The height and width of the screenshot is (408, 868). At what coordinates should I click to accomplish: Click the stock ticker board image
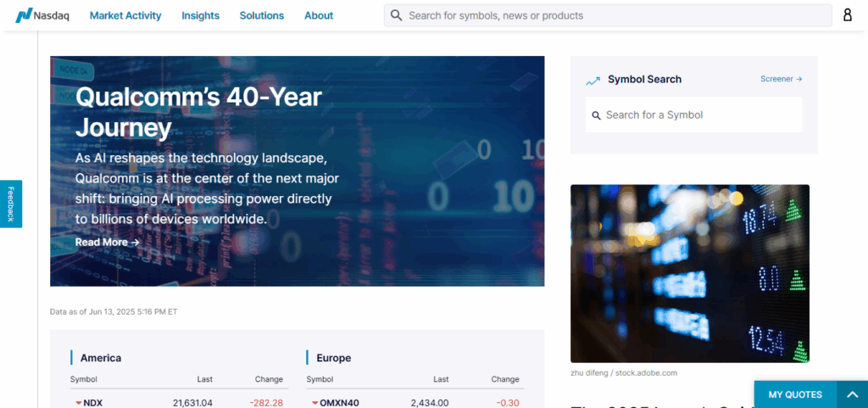tap(690, 273)
